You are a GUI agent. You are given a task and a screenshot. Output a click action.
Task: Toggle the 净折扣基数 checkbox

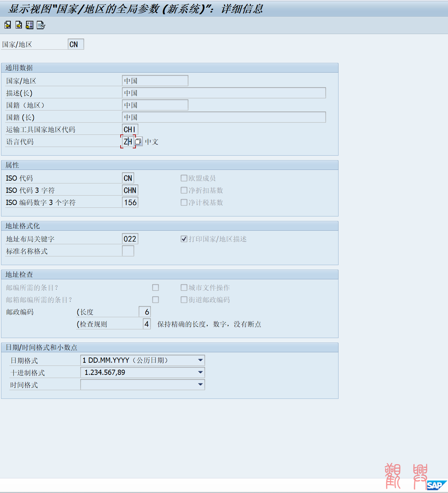pos(184,190)
